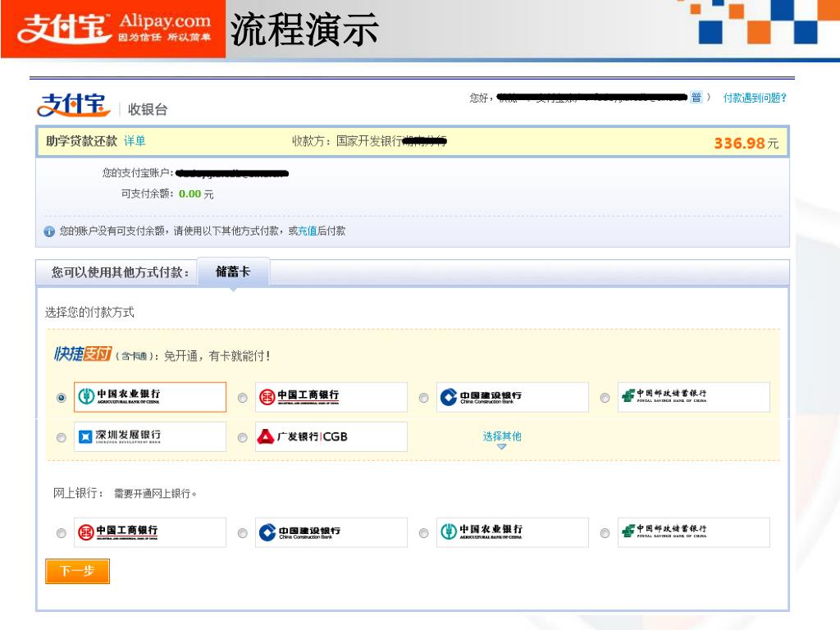Select the 中国工商银行 quick pay radio button
Viewport: 840px width, 630px height.
coord(243,398)
